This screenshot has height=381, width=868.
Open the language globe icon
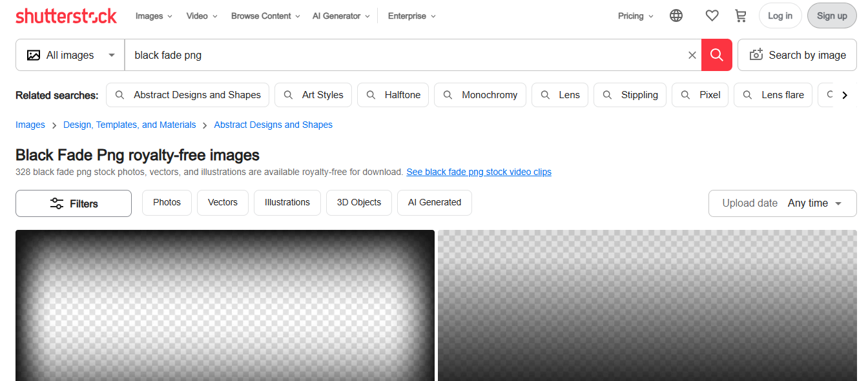click(x=676, y=16)
